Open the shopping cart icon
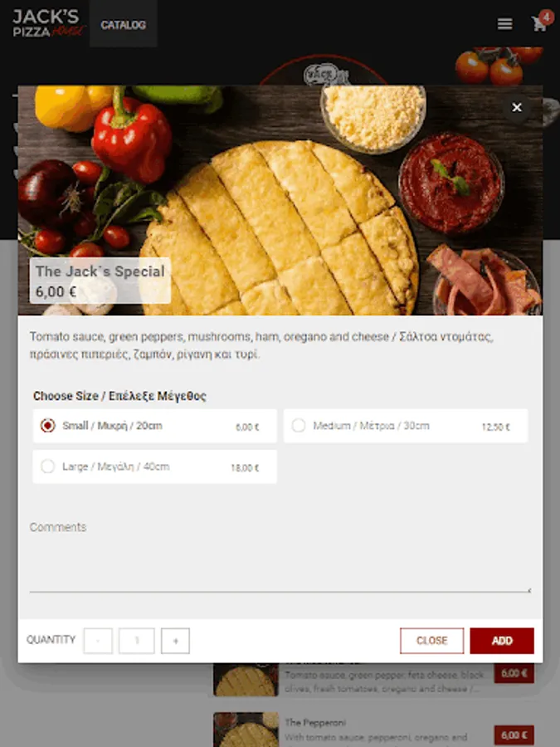 click(539, 24)
